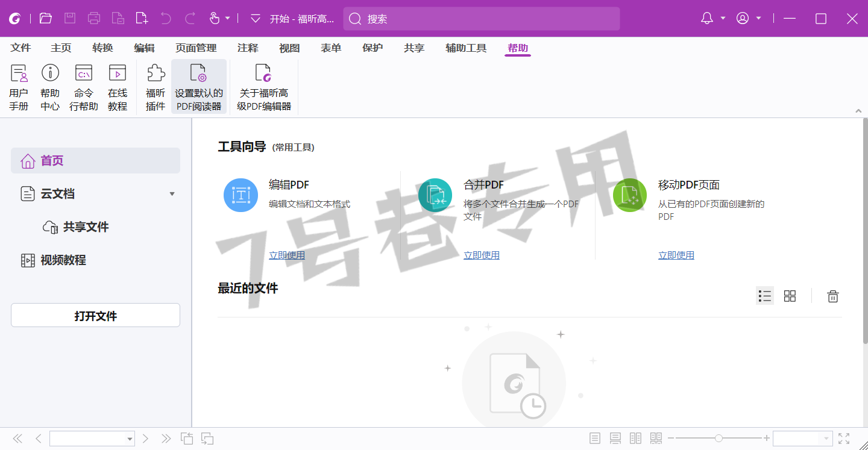Expand the account dropdown arrow
The image size is (868, 450).
tap(758, 18)
